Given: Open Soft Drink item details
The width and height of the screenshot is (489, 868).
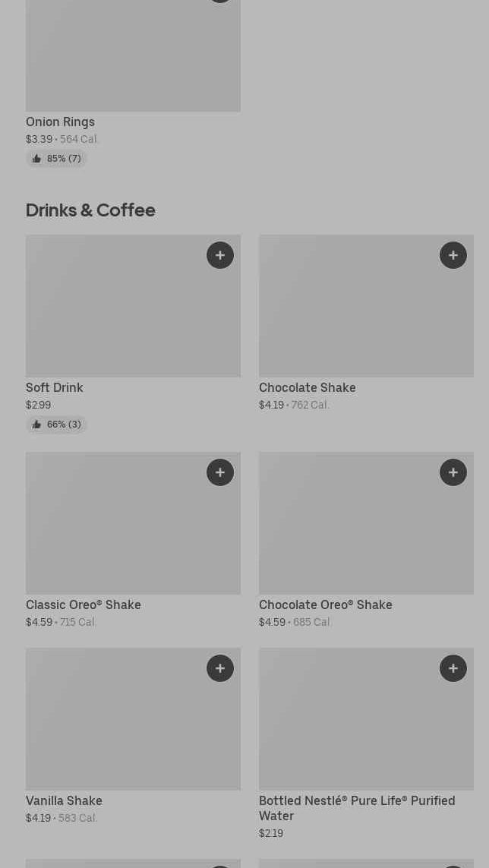Looking at the screenshot, I should tap(55, 387).
